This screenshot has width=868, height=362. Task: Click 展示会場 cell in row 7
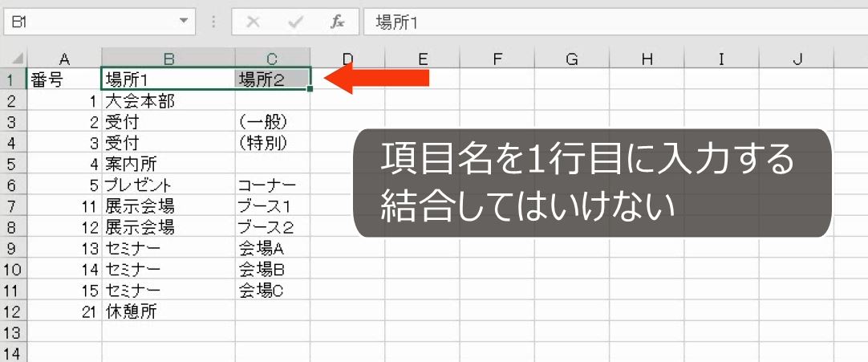pyautogui.click(x=168, y=206)
